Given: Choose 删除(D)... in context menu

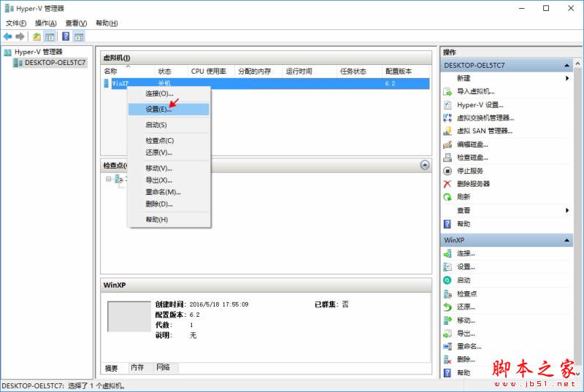Looking at the screenshot, I should 169,204.
